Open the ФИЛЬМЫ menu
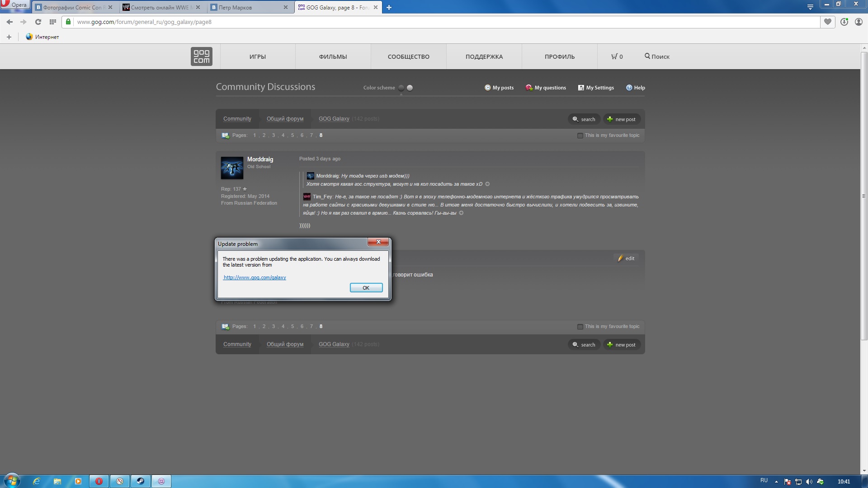 point(333,56)
